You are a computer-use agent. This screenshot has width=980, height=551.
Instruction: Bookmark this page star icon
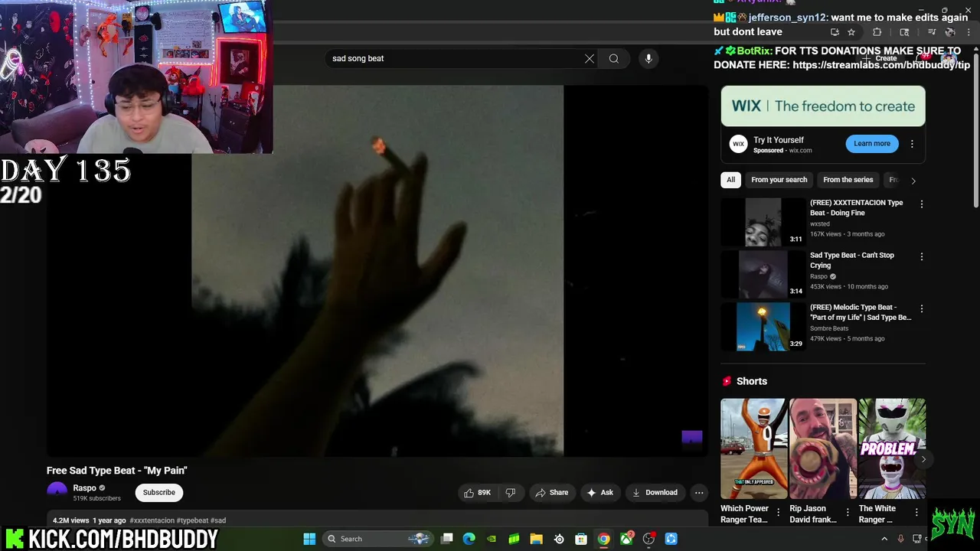pyautogui.click(x=851, y=32)
